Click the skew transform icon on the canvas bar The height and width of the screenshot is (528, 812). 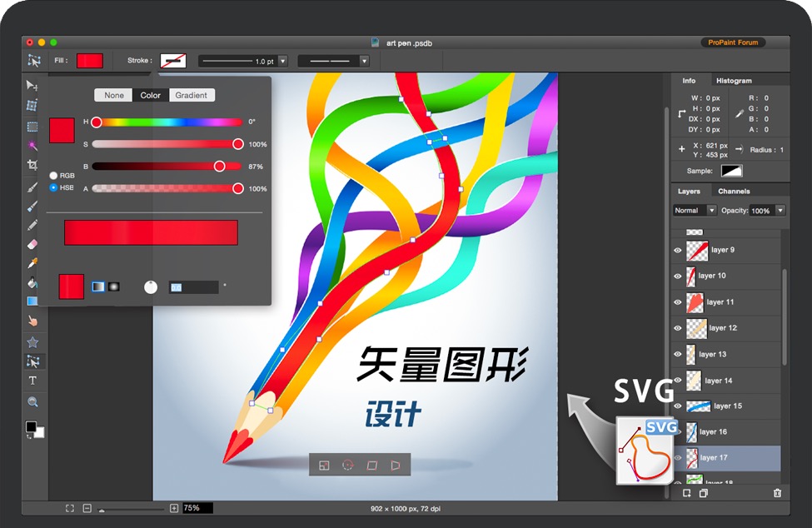(371, 466)
